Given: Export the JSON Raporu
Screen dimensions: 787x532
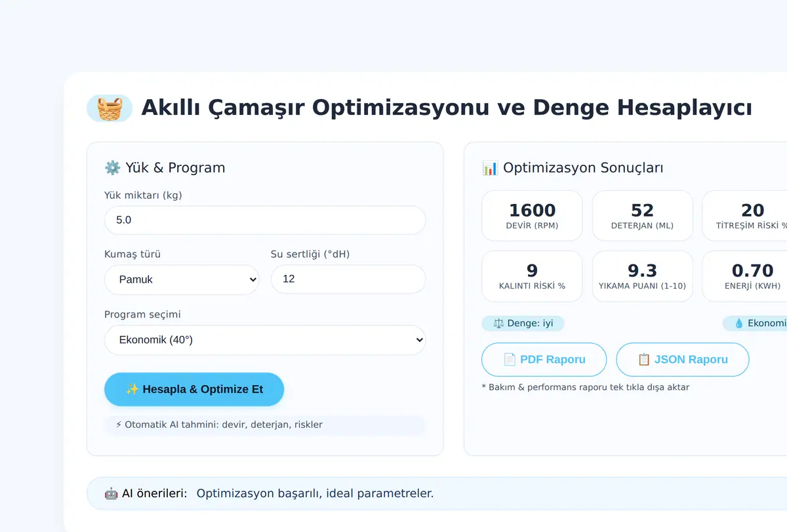Looking at the screenshot, I should [x=683, y=359].
